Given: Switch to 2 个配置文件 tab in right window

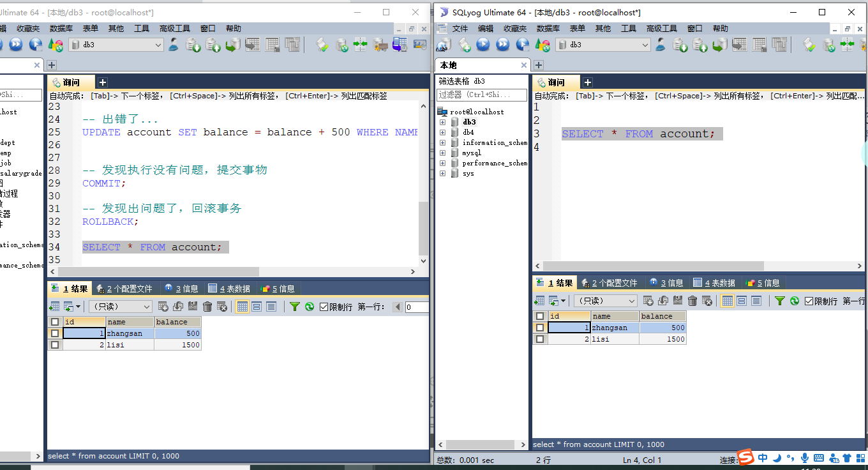Looking at the screenshot, I should point(609,283).
